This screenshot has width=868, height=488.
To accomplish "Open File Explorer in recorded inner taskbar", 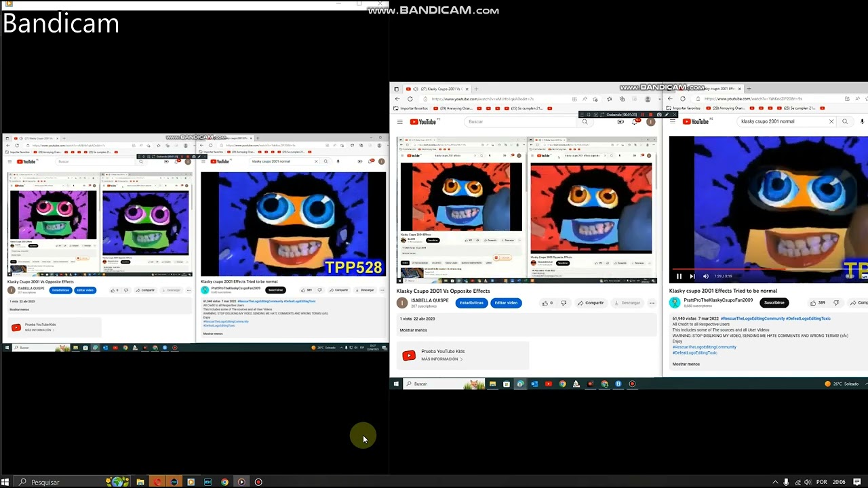I will pyautogui.click(x=492, y=384).
